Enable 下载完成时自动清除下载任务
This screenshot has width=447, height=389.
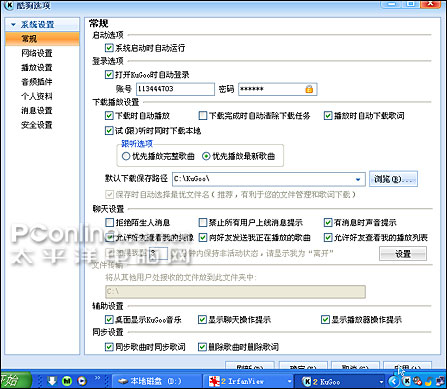tap(203, 116)
